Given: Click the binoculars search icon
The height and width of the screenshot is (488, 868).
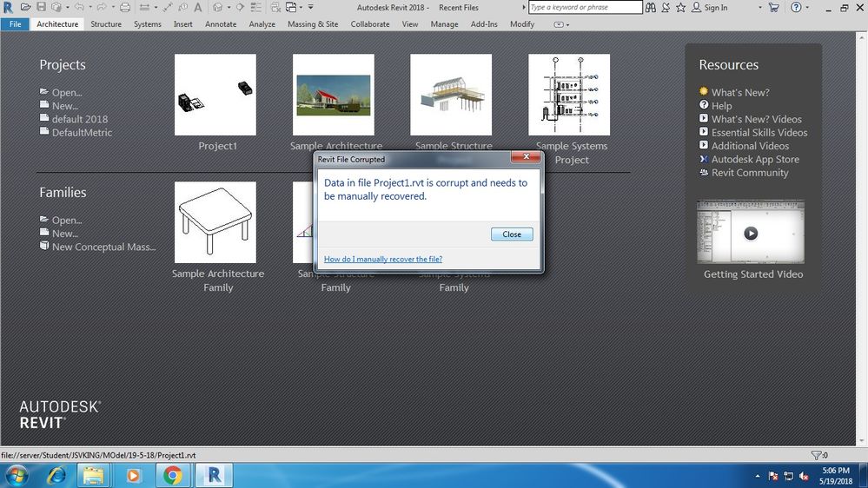Looking at the screenshot, I should [651, 7].
